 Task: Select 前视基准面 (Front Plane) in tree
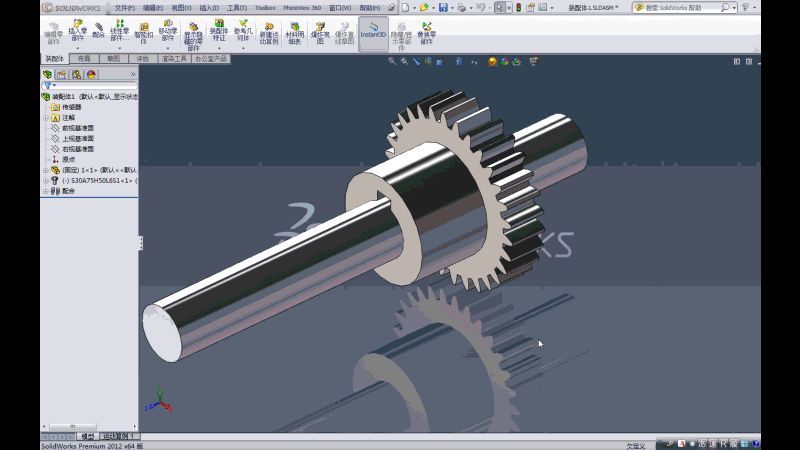tap(78, 128)
